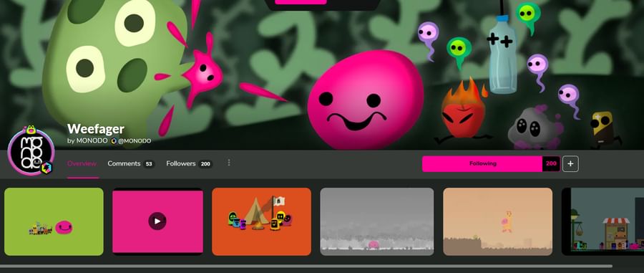Click the small level badge on avatar
Image resolution: width=644 pixels, height=273 pixels.
click(x=47, y=168)
